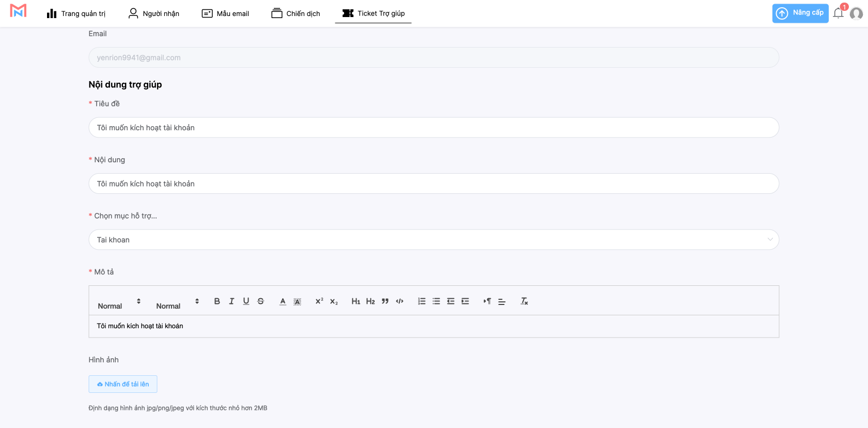Create a bulleted list
Image resolution: width=868 pixels, height=428 pixels.
pyautogui.click(x=436, y=301)
